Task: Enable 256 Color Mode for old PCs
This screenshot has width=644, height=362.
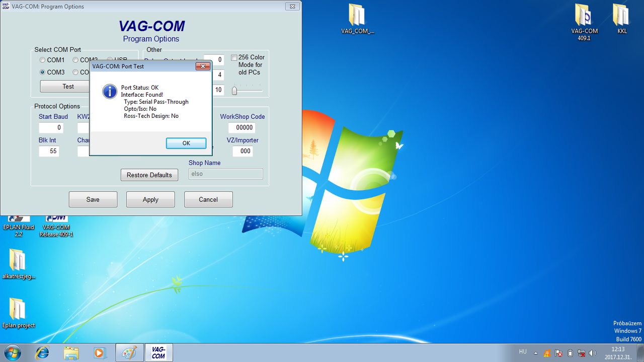Action: click(x=234, y=57)
